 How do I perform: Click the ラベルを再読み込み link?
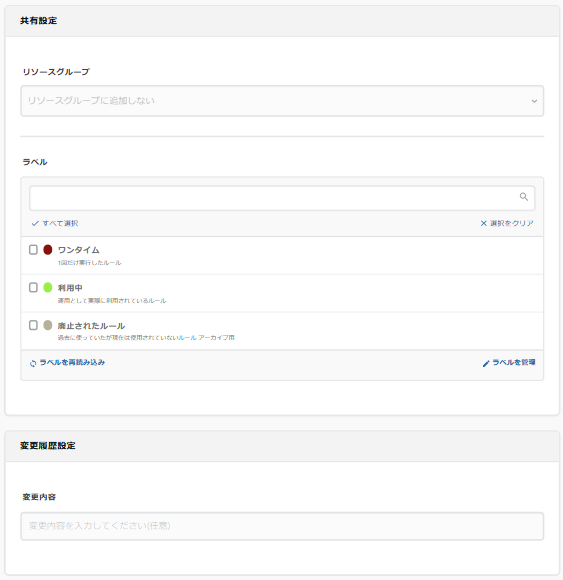tap(72, 362)
